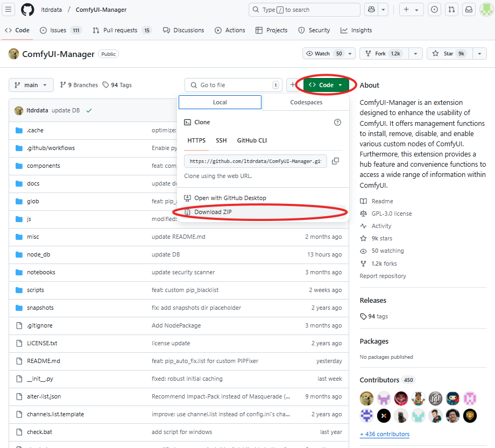Open Copilot chat icon in header
This screenshot has height=448, width=495.
pos(371,10)
